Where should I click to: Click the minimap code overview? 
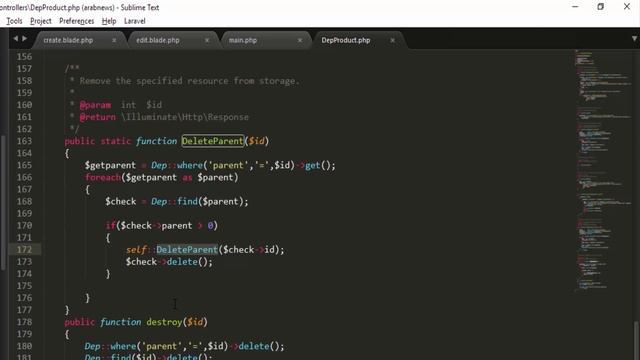pos(603,171)
